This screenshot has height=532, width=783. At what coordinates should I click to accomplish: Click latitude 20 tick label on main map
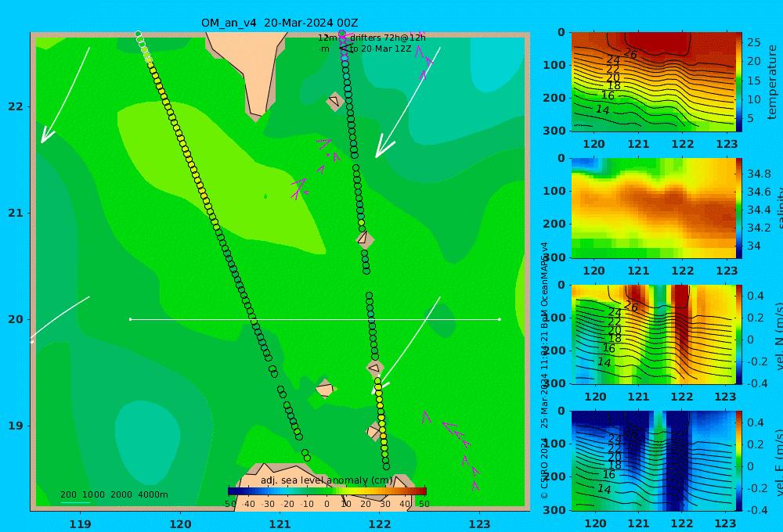click(16, 319)
